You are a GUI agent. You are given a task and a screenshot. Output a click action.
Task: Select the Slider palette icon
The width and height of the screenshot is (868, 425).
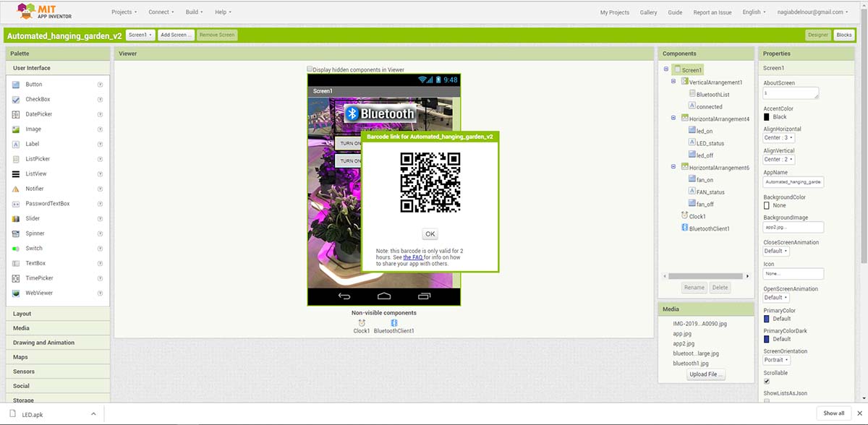tap(17, 218)
